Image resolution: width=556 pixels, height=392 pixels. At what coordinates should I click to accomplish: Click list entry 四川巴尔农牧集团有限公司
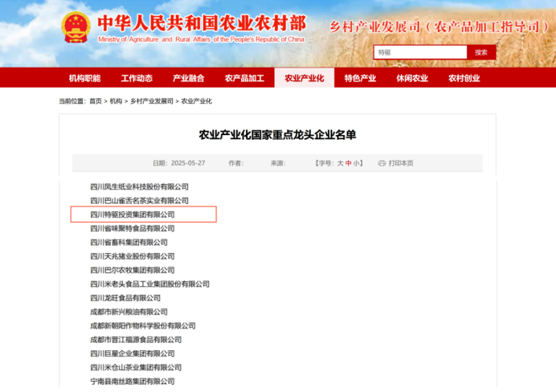[x=133, y=270]
